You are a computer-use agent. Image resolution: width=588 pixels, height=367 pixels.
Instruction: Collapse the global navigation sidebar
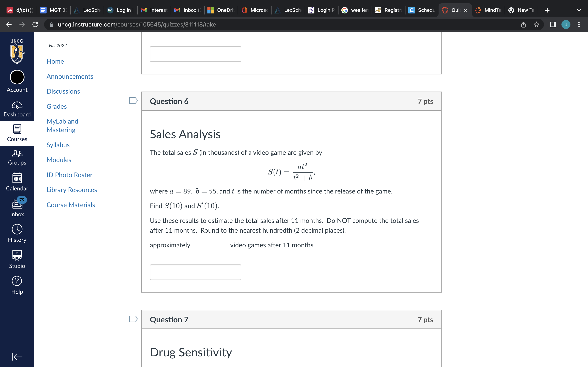click(x=17, y=357)
